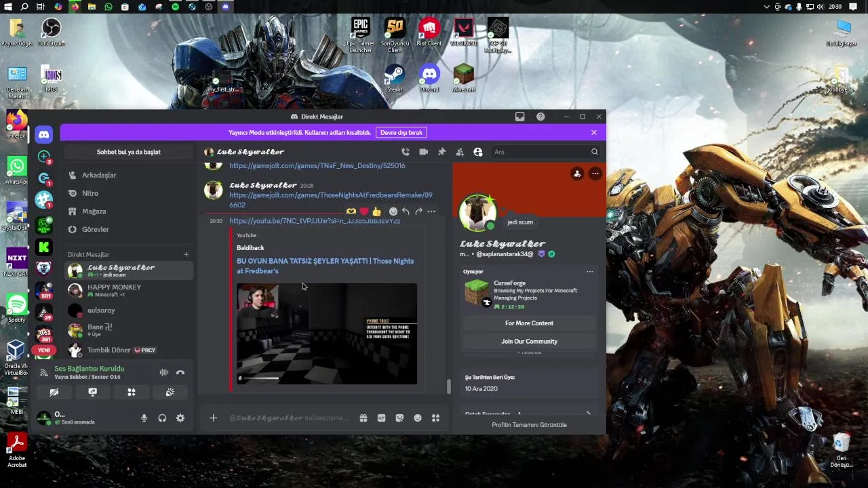868x488 pixels.
Task: Open the youtu.be link in the chat
Action: (315, 221)
